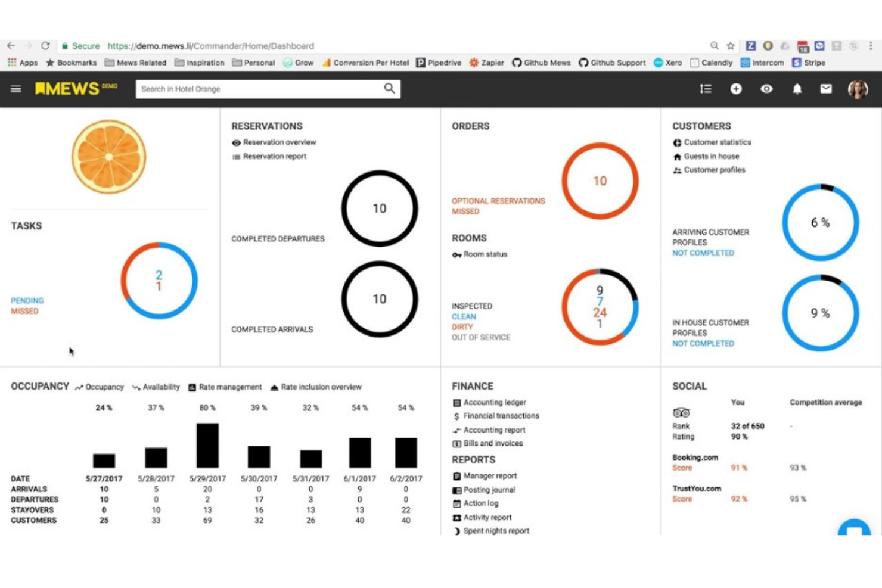Toggle the PENDING tasks filter

[x=27, y=300]
